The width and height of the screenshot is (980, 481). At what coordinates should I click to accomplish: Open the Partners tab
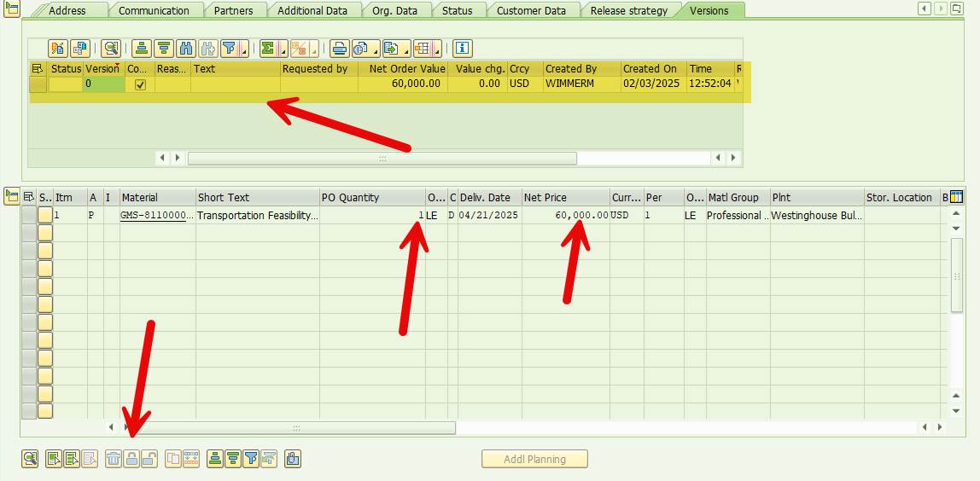pyautogui.click(x=233, y=10)
